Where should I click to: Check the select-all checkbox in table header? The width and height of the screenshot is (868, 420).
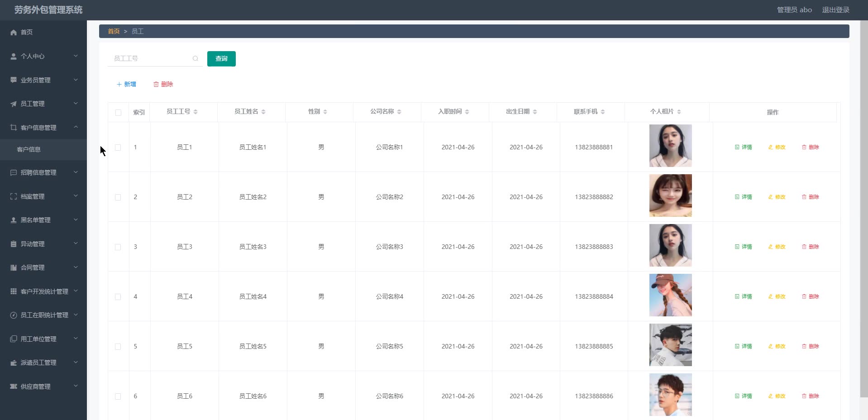point(118,112)
